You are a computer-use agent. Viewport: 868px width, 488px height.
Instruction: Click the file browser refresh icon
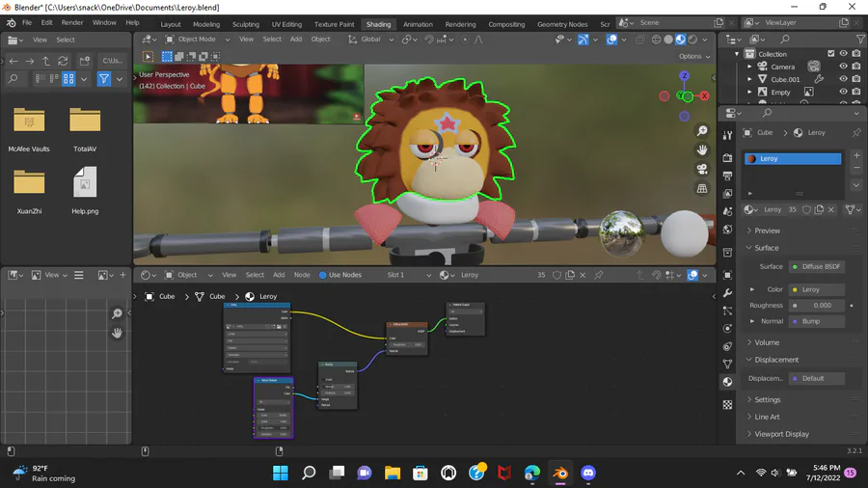pos(63,61)
